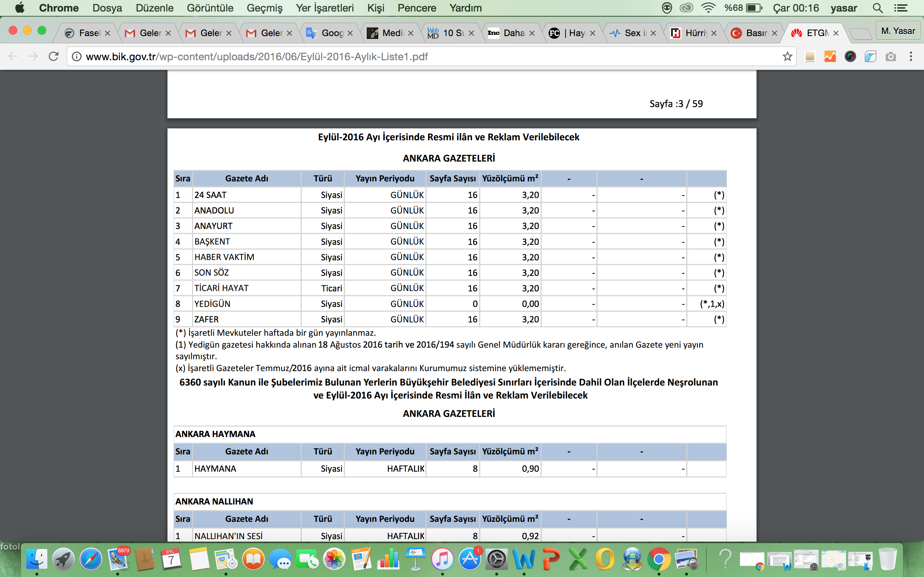Open a new tab with the tab strip button
This screenshot has width=924, height=577.
pyautogui.click(x=861, y=34)
